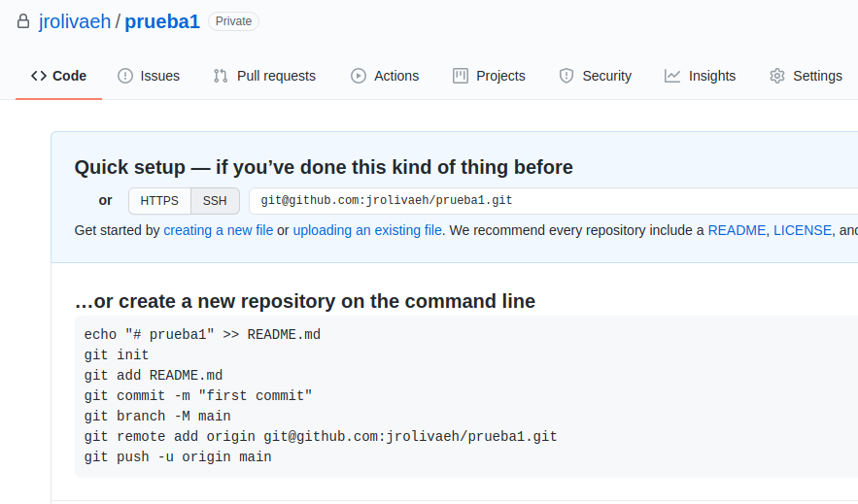Switch clone URL to HTTPS
Image resolution: width=858 pixels, height=504 pixels.
pyautogui.click(x=159, y=201)
